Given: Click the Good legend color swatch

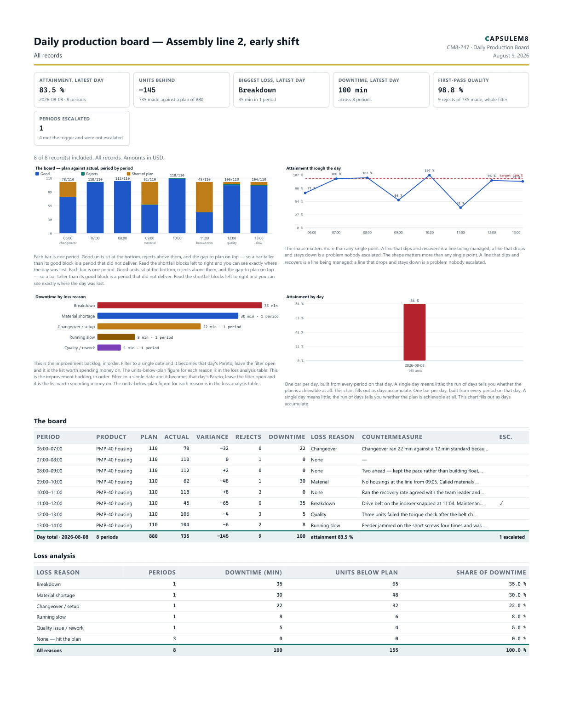Looking at the screenshot, I should pos(37,174).
